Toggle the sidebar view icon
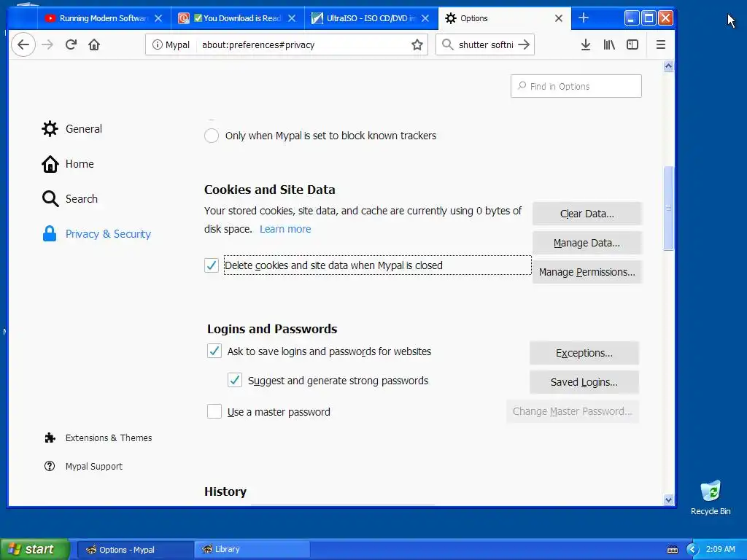 tap(632, 44)
